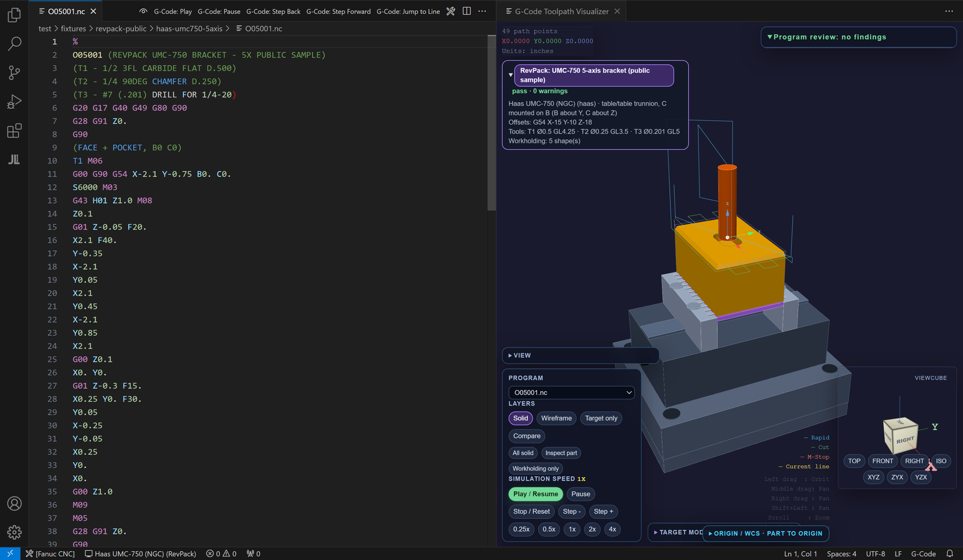This screenshot has width=963, height=560.
Task: Open the Source Control view
Action: (x=14, y=73)
